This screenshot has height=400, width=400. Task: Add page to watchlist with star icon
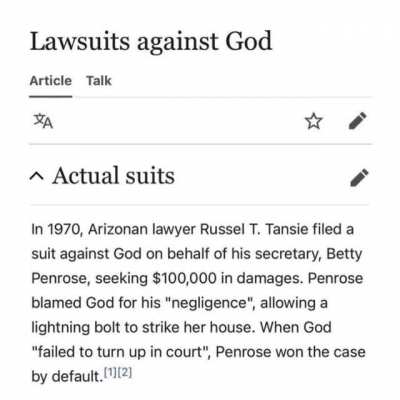[314, 121]
